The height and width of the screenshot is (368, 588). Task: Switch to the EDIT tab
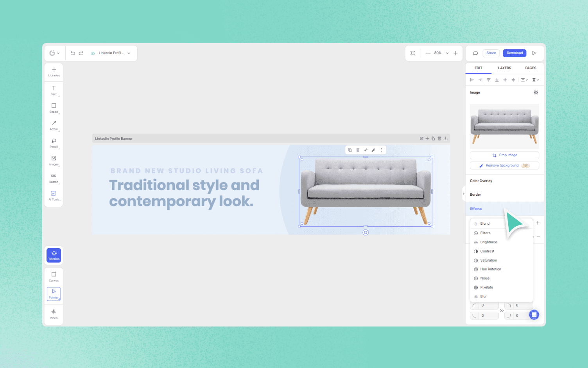click(x=479, y=68)
